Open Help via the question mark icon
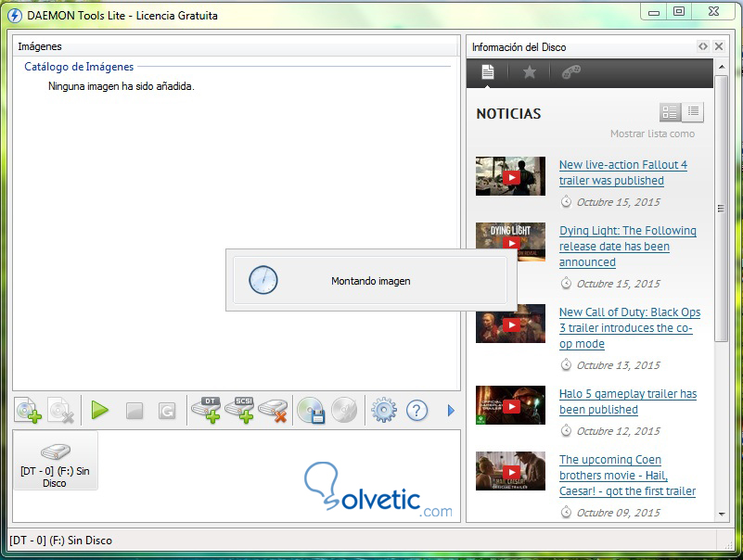 click(x=417, y=411)
